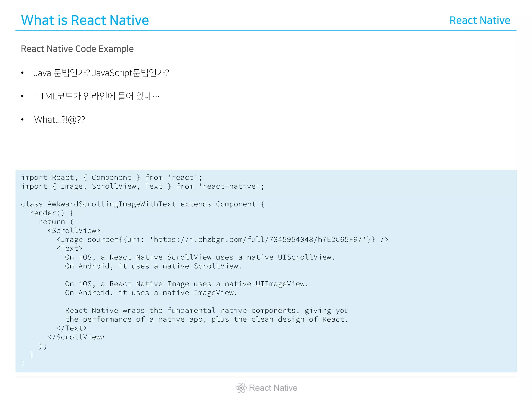Click the 'React Native' header label at top right
Image resolution: width=532 pixels, height=399 pixels.
(480, 20)
